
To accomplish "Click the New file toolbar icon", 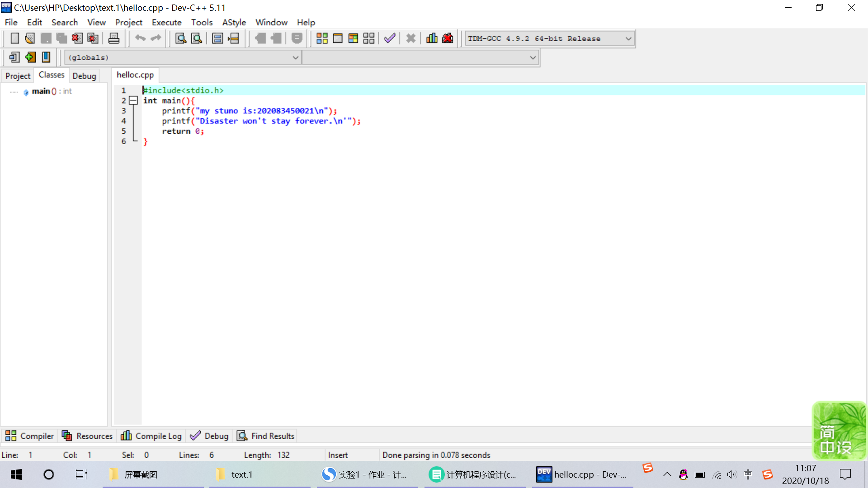I will [14, 38].
